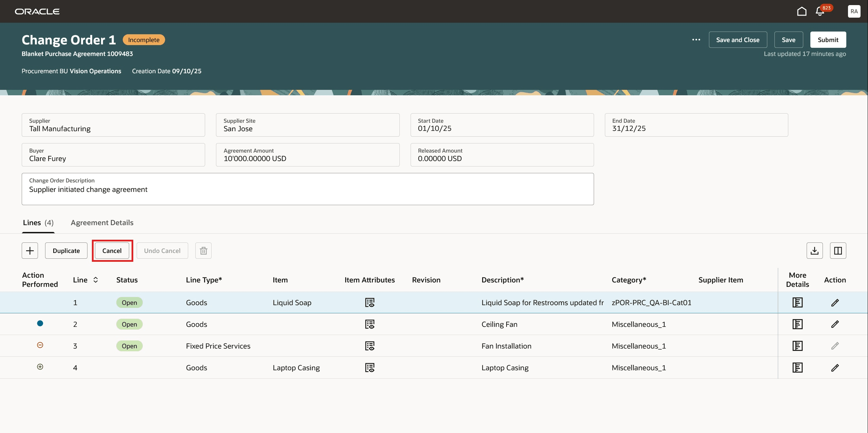This screenshot has height=433, width=868.
Task: Edit the Laptop Casing line with the pencil icon
Action: point(835,367)
